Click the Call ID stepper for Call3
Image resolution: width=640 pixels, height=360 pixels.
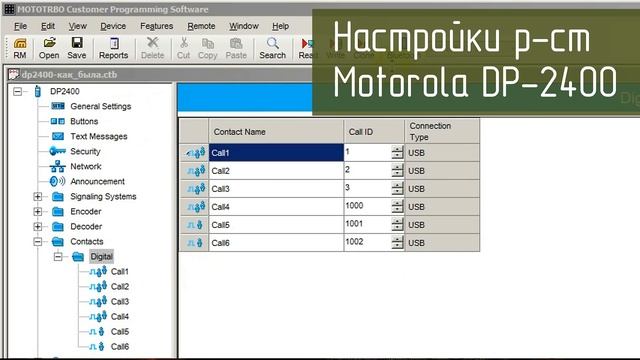pyautogui.click(x=397, y=188)
